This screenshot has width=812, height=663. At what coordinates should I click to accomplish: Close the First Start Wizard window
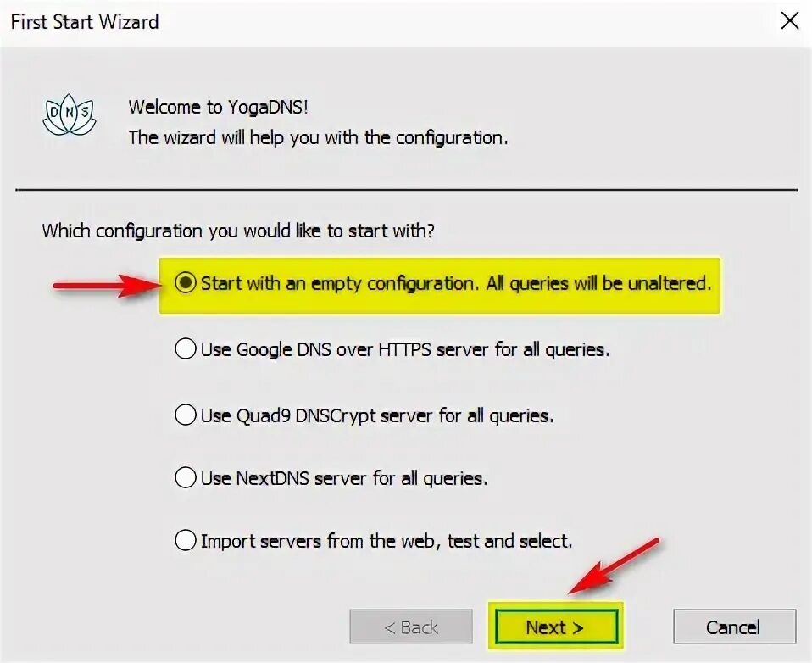[x=790, y=21]
